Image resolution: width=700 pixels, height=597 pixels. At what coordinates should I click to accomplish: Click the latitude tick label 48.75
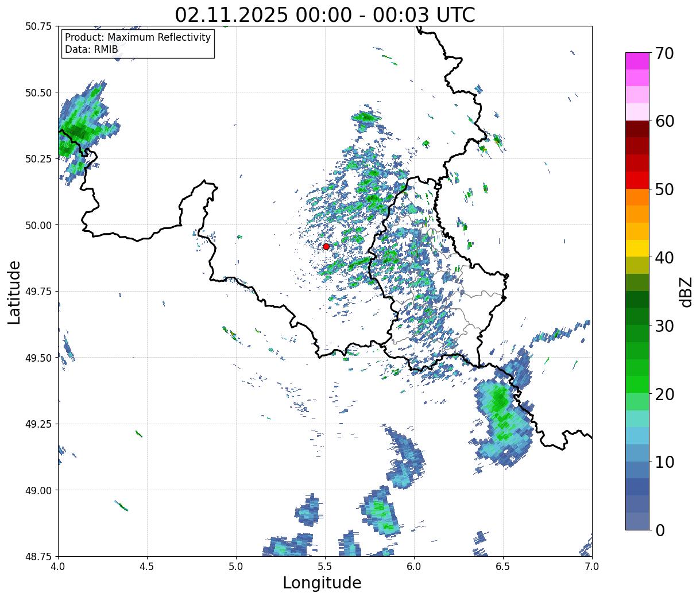click(38, 556)
